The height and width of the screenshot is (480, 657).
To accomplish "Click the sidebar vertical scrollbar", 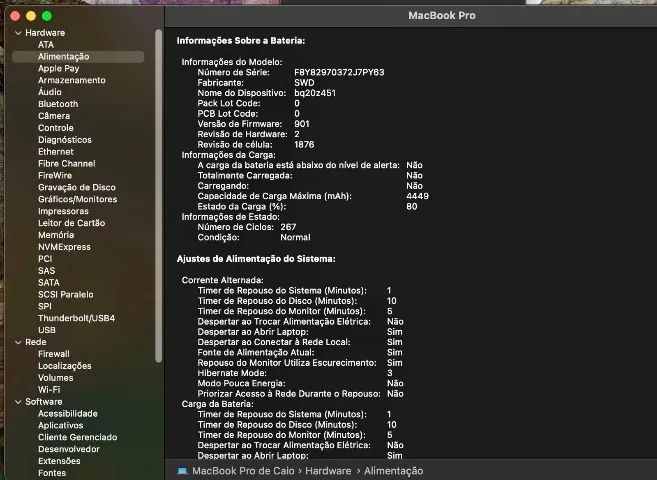I will (158, 196).
